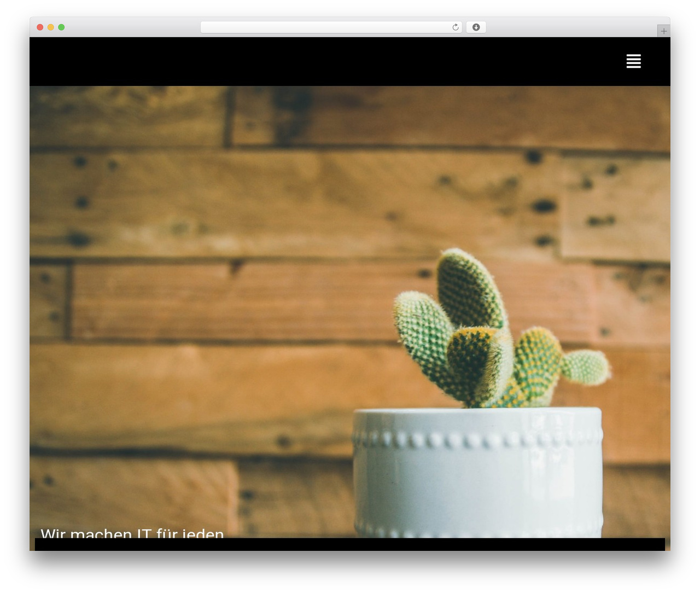Click the 'Wir machen IT für jeden' headline
Image resolution: width=700 pixels, height=593 pixels.
pyautogui.click(x=132, y=533)
